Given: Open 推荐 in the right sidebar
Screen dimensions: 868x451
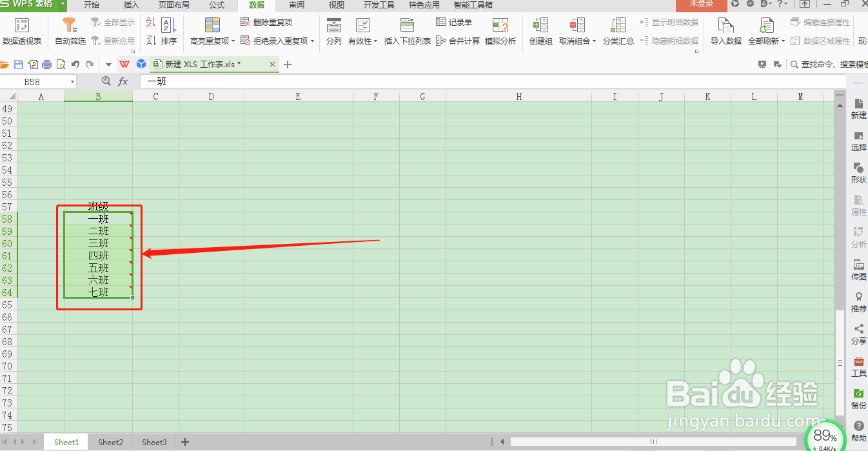Looking at the screenshot, I should coord(858,302).
